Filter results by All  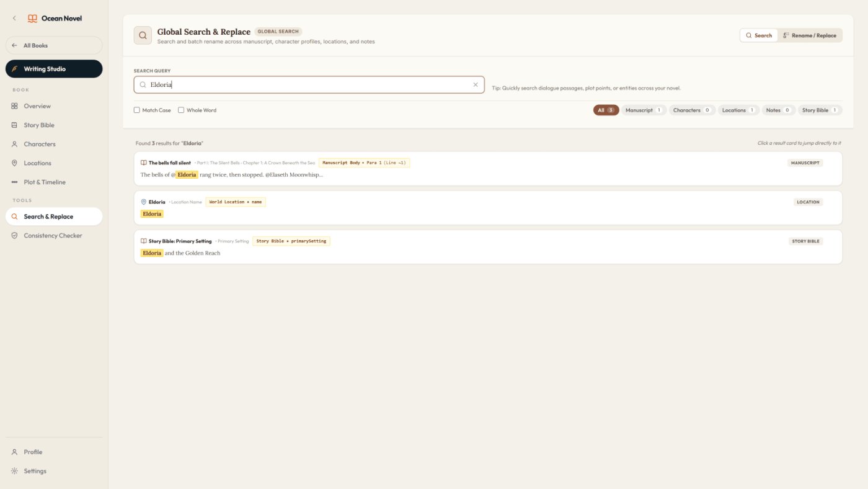tap(606, 110)
